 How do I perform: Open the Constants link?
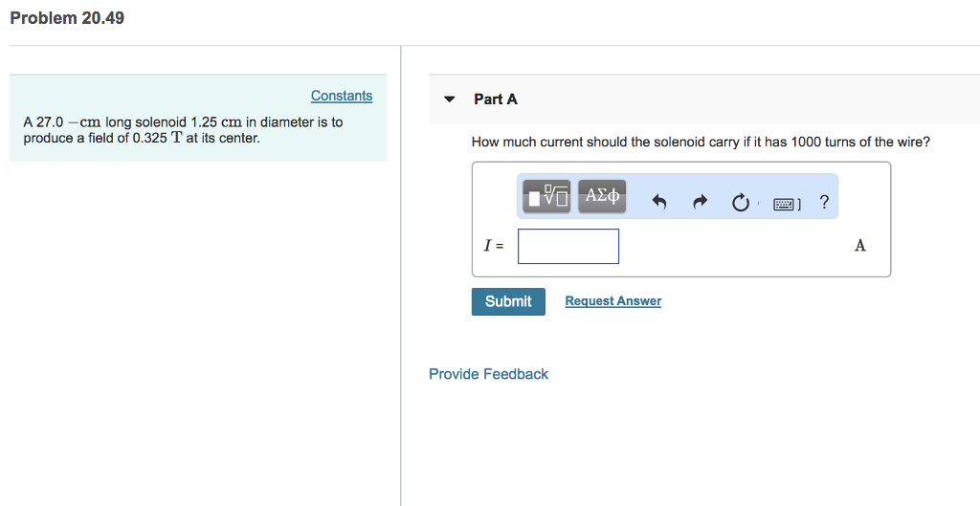[342, 96]
